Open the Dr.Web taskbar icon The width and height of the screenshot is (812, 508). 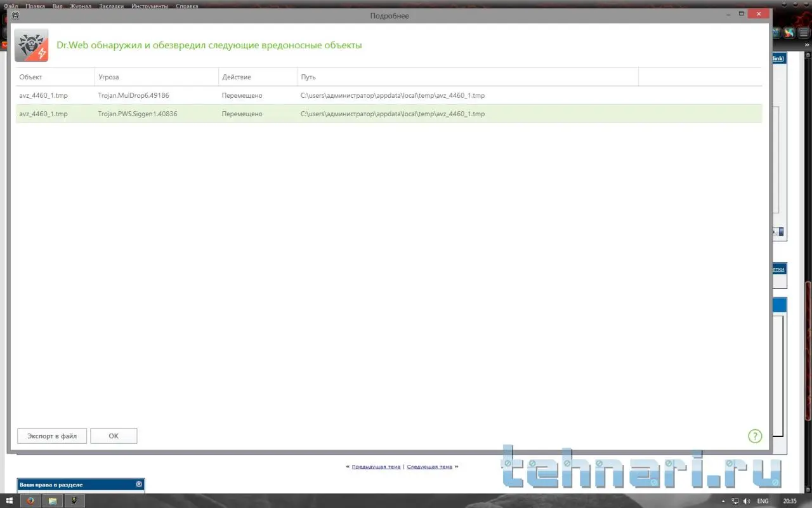point(75,501)
